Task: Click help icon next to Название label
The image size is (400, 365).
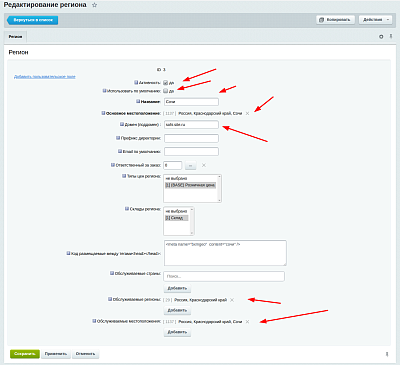Action: point(138,101)
